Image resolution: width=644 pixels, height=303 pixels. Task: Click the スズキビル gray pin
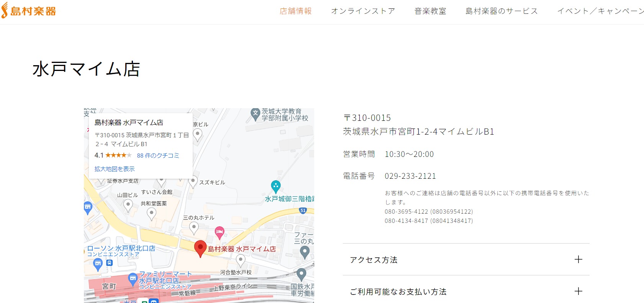point(193,181)
